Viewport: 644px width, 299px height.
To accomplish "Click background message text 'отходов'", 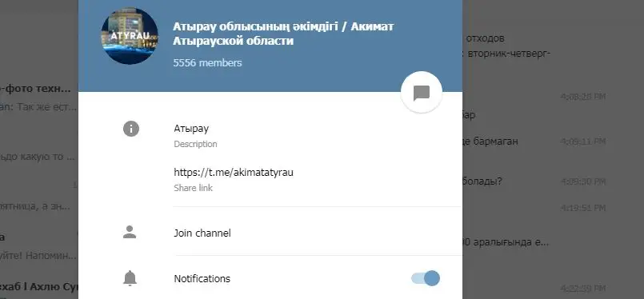I will coord(485,38).
